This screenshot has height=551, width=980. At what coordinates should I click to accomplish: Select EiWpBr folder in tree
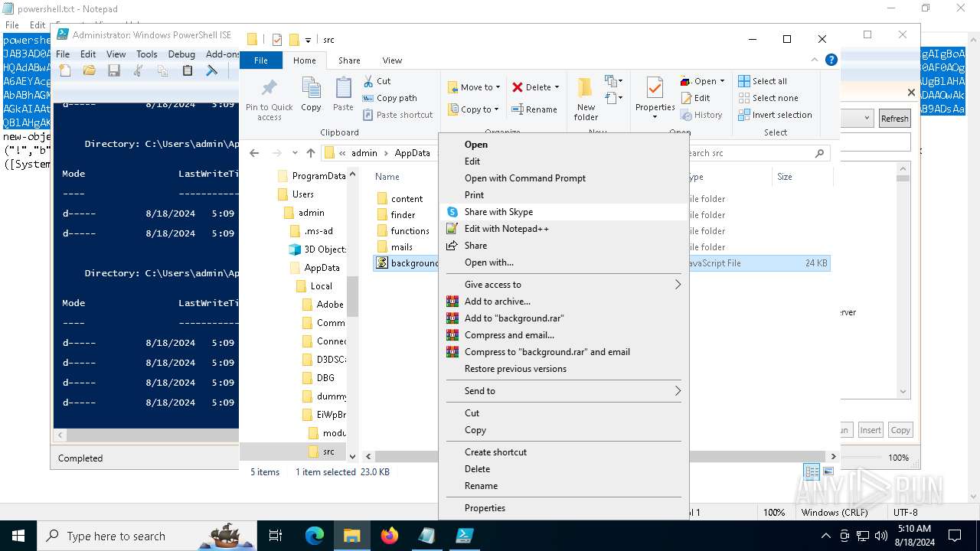pos(325,415)
